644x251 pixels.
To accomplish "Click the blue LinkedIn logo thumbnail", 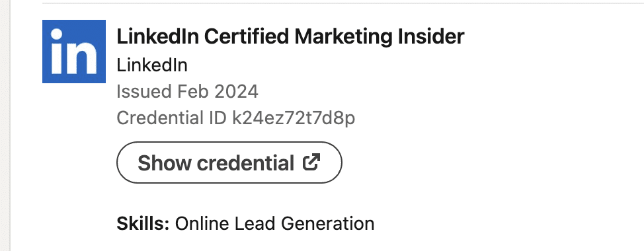I will pyautogui.click(x=74, y=52).
